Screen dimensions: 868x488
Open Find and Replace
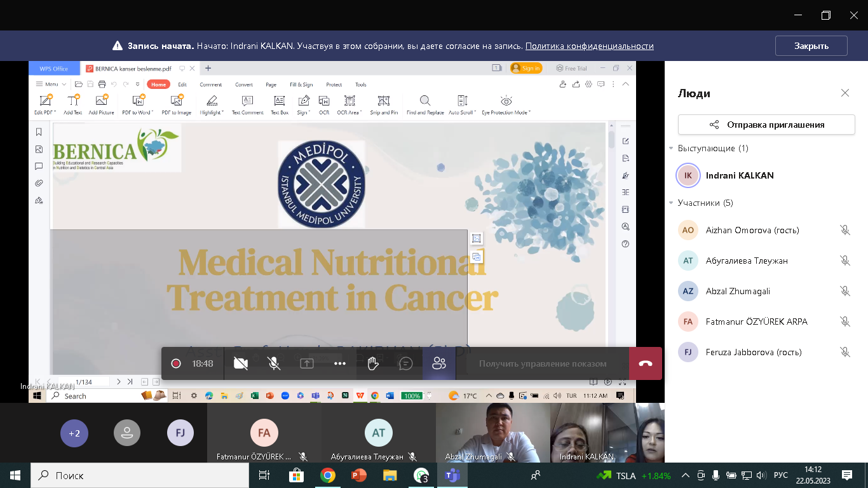click(x=425, y=105)
